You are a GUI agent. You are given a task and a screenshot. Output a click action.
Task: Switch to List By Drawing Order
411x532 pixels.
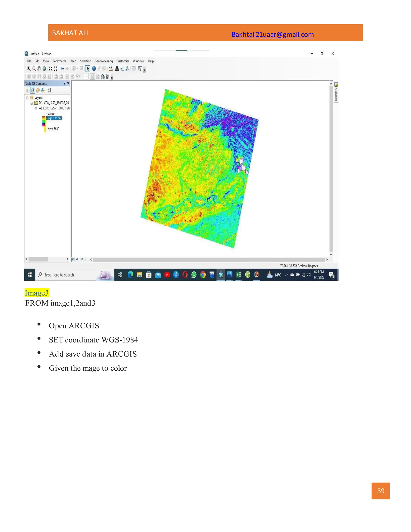27,90
